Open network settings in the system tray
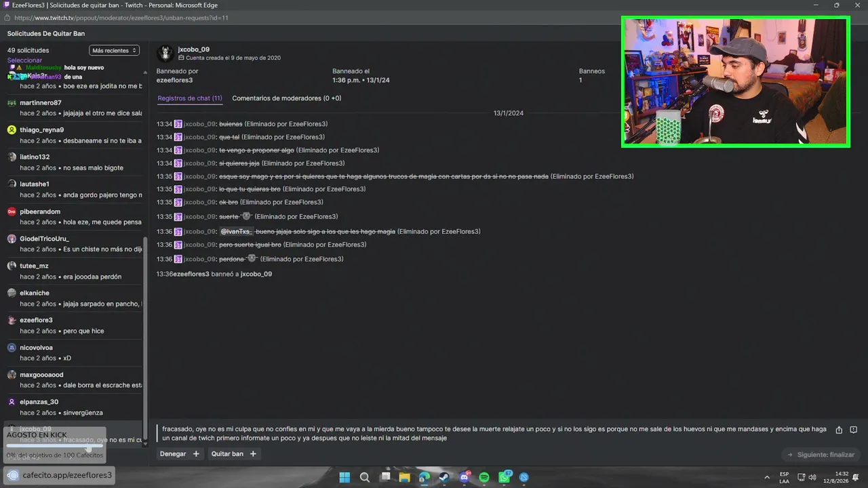 (x=800, y=477)
